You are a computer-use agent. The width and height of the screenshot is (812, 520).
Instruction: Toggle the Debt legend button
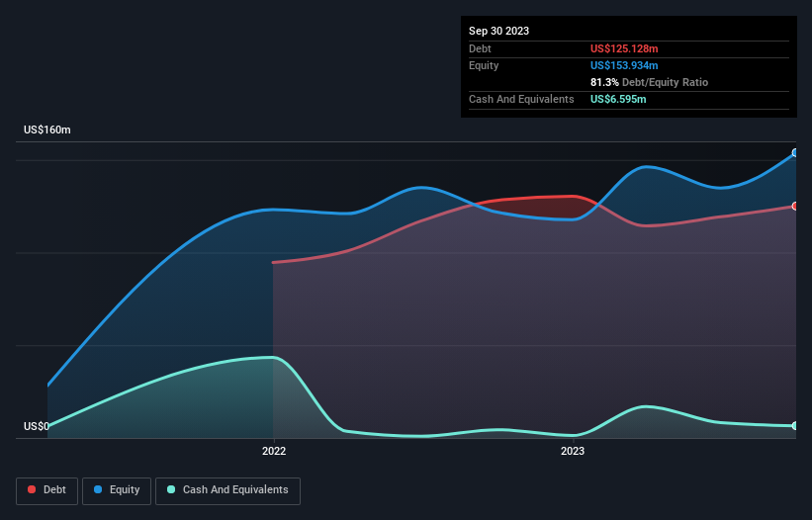pos(46,490)
